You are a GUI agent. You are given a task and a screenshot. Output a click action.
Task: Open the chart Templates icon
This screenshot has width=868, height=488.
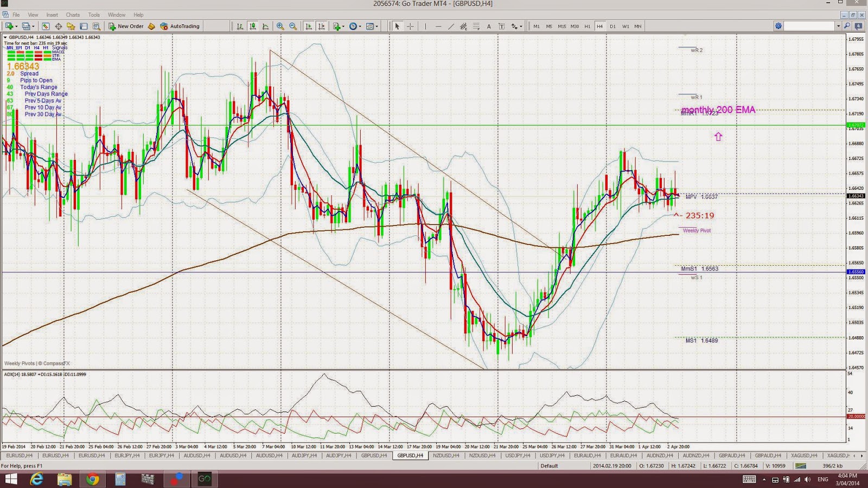point(369,26)
